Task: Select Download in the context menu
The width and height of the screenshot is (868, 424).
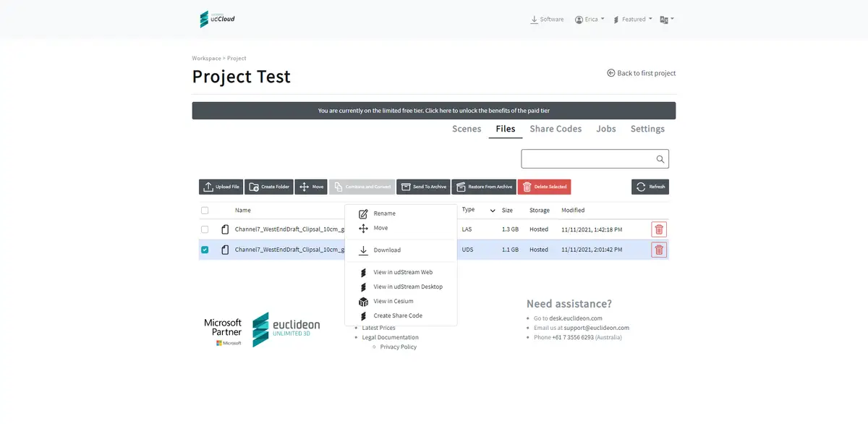Action: (x=401, y=250)
